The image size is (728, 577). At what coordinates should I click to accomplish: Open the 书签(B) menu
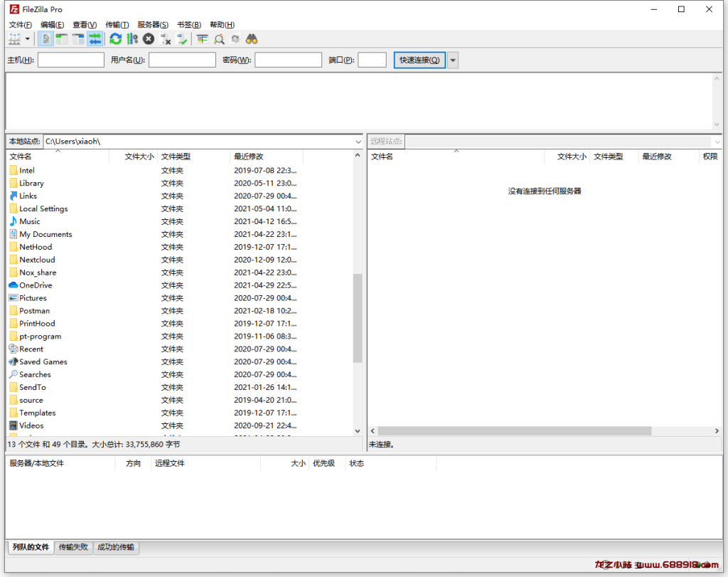pyautogui.click(x=189, y=25)
